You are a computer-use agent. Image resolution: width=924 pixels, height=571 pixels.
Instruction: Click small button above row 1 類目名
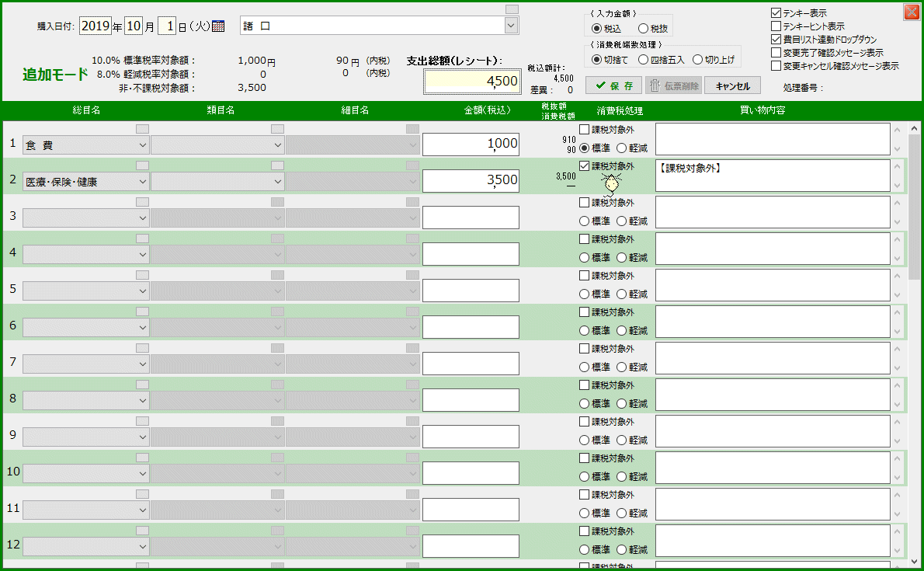(x=277, y=129)
